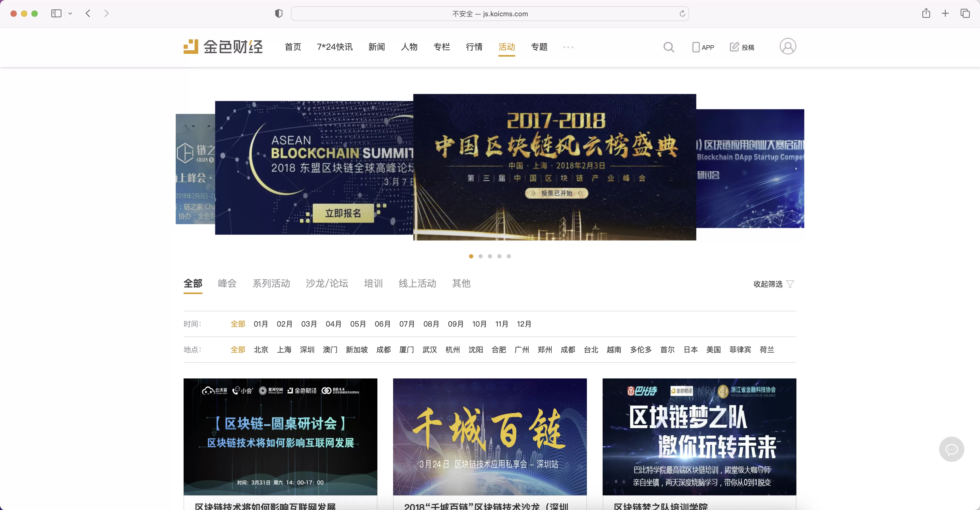Go to third carousel dot

pyautogui.click(x=490, y=257)
